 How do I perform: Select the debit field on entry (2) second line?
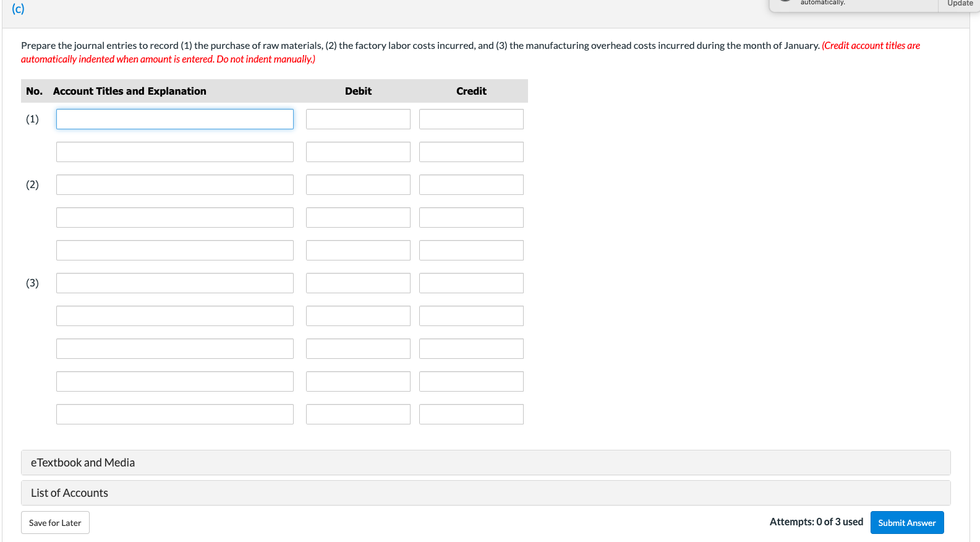tap(358, 218)
